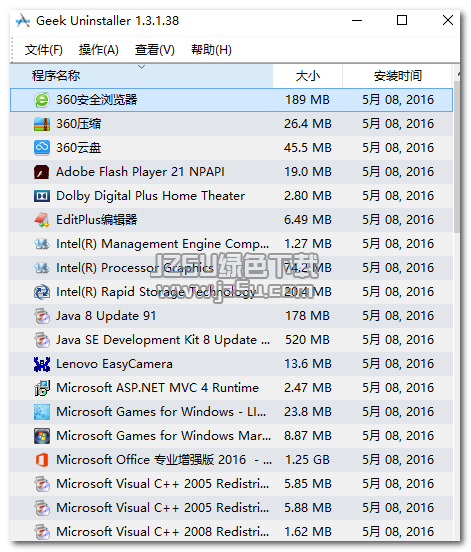The width and height of the screenshot is (471, 552).
Task: Select Adobe Flash Player 21 NPAPI
Action: tap(231, 172)
